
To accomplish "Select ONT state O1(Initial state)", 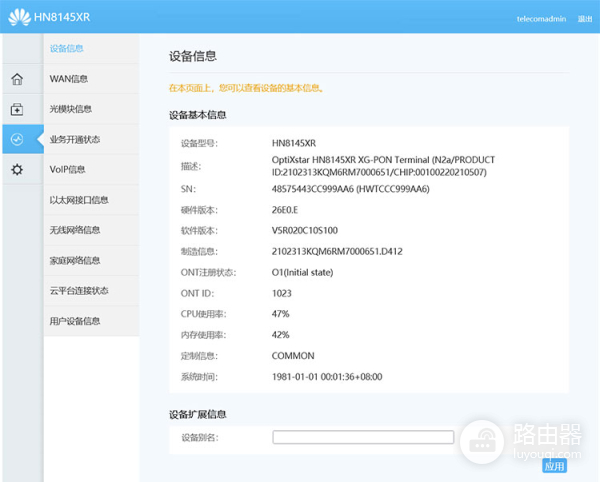I will (302, 272).
